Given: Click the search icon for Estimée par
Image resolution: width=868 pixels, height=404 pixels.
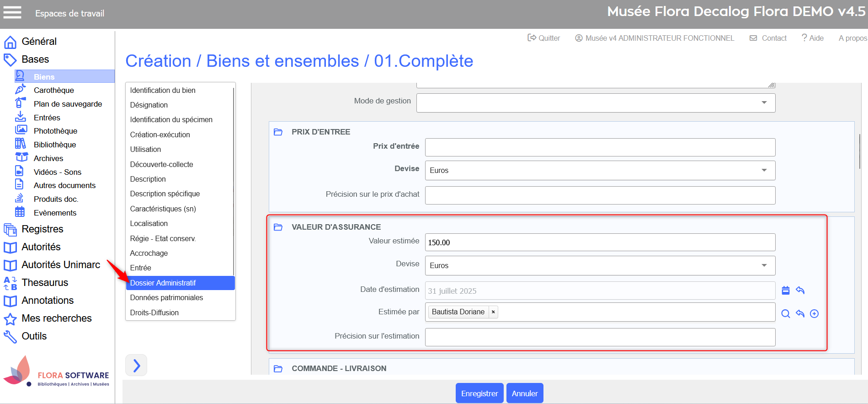Looking at the screenshot, I should (x=786, y=313).
